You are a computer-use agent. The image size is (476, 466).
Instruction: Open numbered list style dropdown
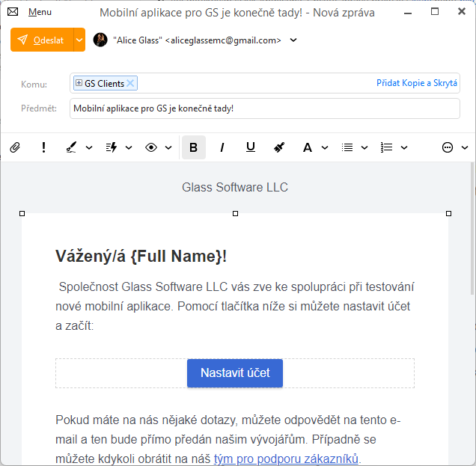coord(404,148)
